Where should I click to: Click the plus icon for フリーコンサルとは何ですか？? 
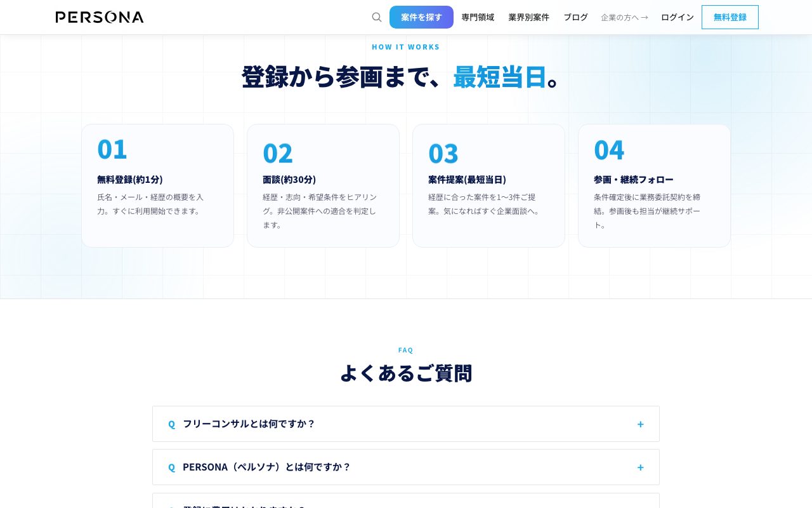(641, 424)
